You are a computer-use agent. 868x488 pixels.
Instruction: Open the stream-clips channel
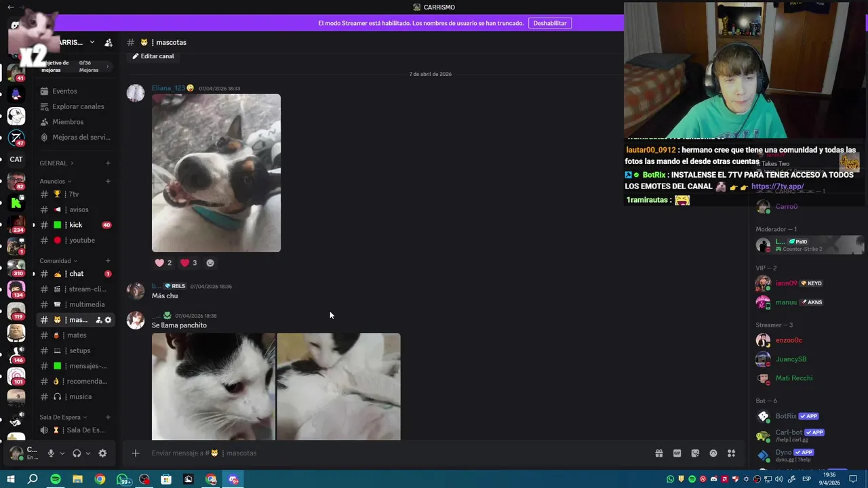click(75, 289)
